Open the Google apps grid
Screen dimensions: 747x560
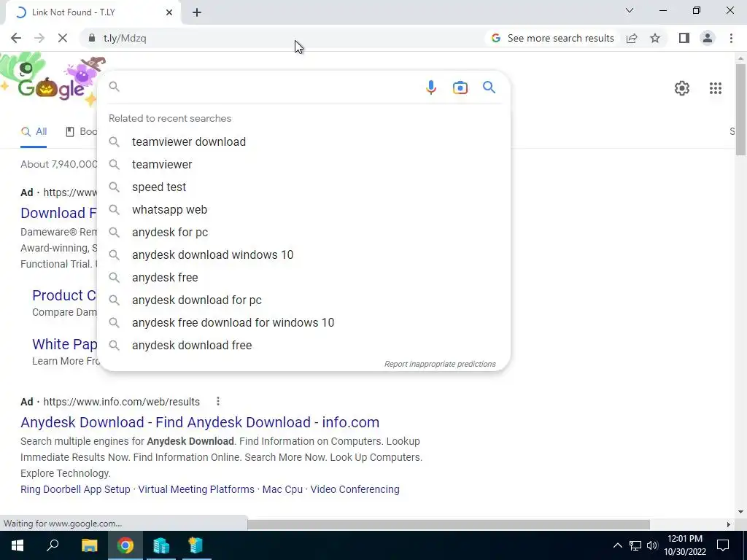pyautogui.click(x=716, y=88)
